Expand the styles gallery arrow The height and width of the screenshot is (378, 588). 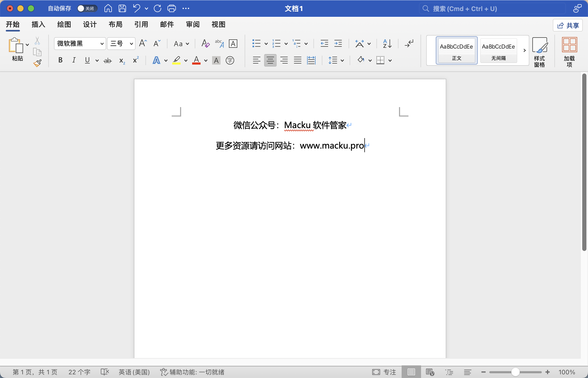point(524,50)
